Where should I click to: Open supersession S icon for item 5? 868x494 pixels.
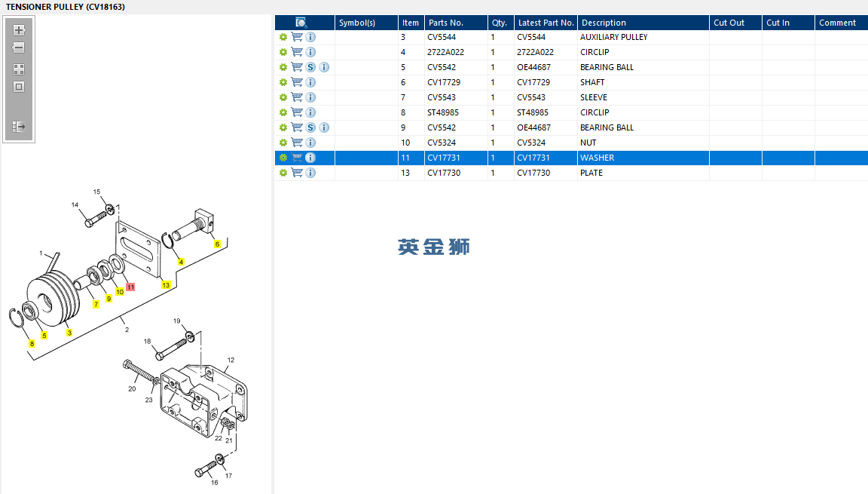(310, 67)
